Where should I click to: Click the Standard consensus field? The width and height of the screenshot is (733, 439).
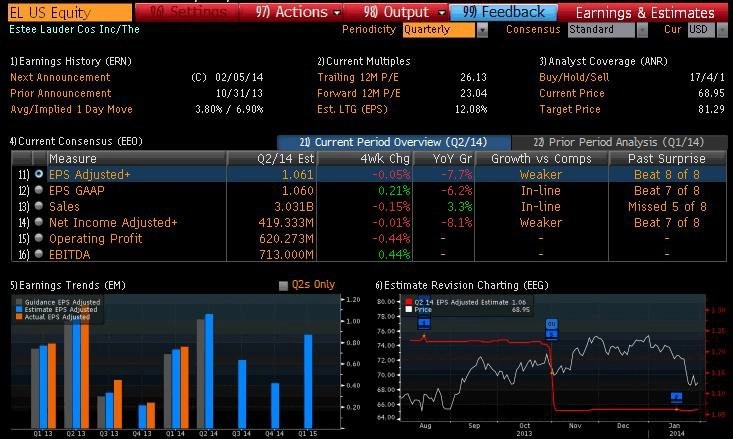pyautogui.click(x=601, y=30)
